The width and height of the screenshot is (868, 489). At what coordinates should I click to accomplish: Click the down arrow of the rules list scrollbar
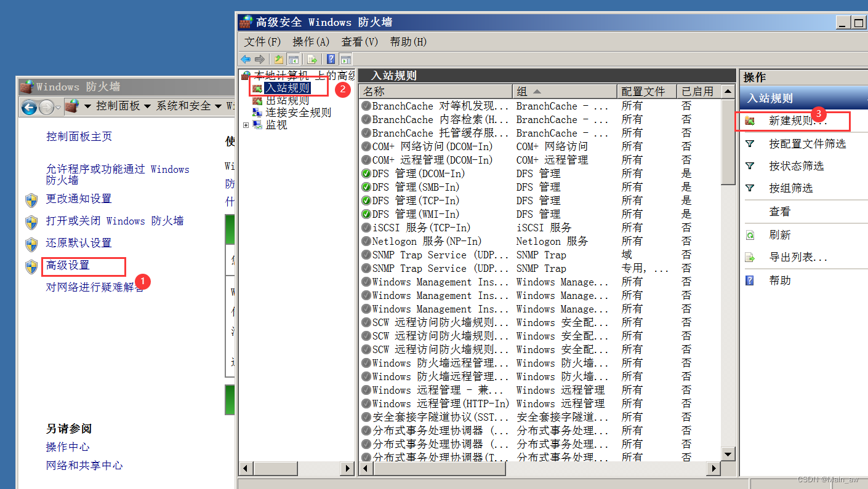tap(728, 455)
